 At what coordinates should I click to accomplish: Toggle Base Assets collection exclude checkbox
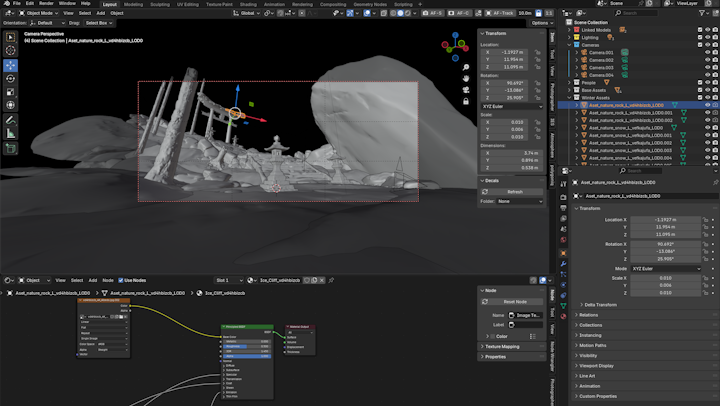[x=700, y=90]
